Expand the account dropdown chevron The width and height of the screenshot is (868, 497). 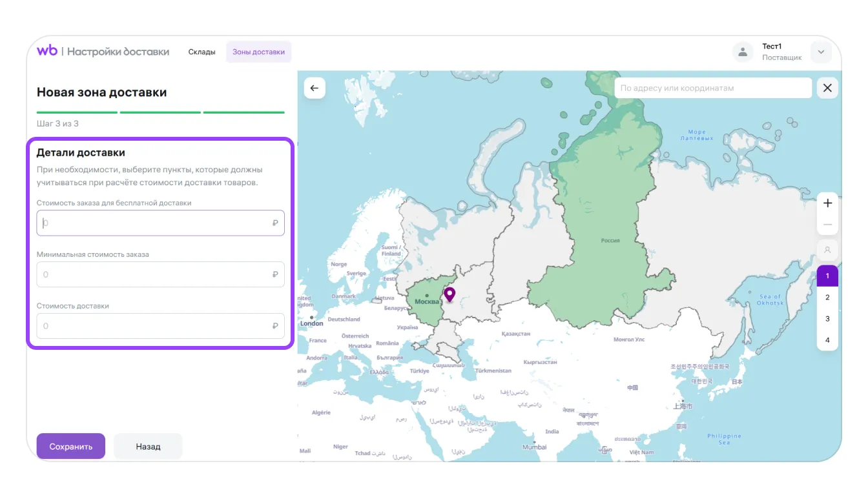pyautogui.click(x=821, y=52)
